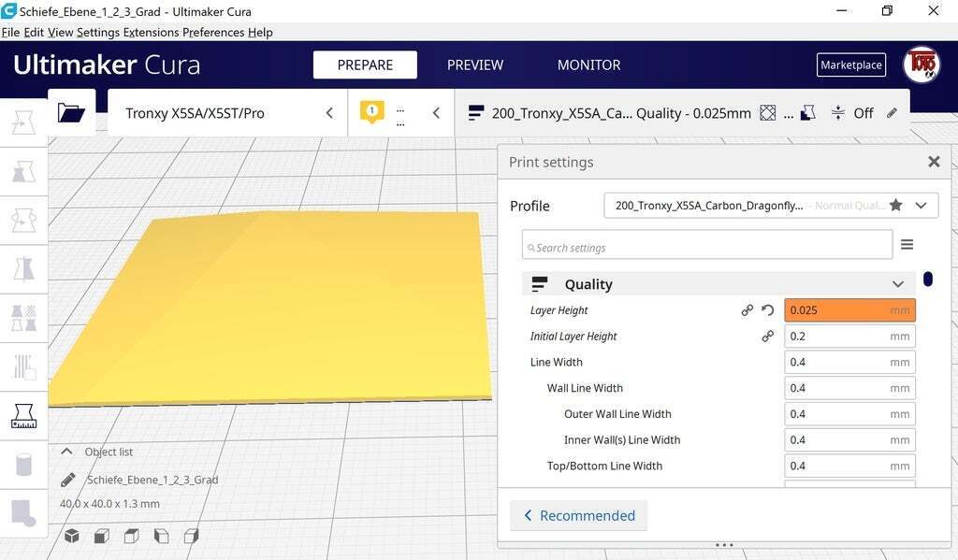The width and height of the screenshot is (958, 560).
Task: Select the Scale tool in left toolbar
Action: (x=23, y=172)
